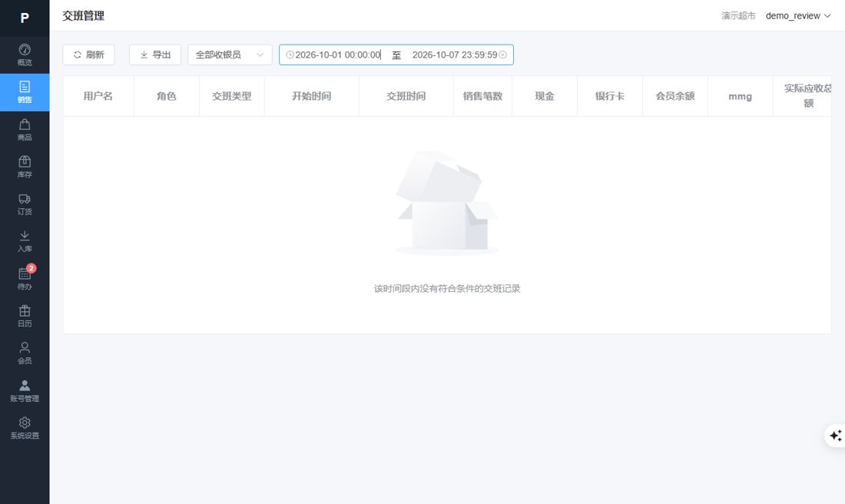This screenshot has height=504, width=845.
Task: Open the 订货 ordering sidebar item
Action: click(25, 204)
